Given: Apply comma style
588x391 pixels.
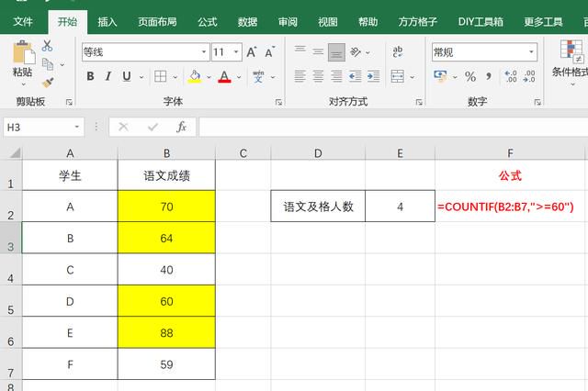Looking at the screenshot, I should (x=489, y=76).
